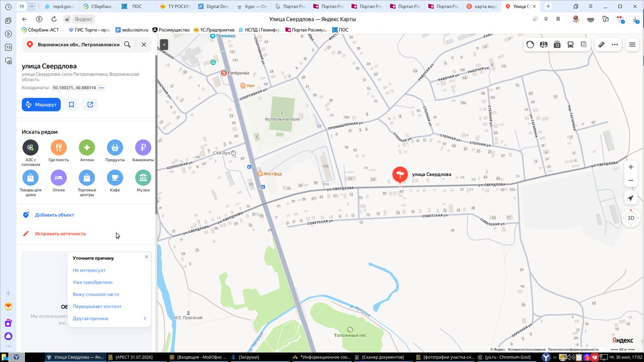Select the ruler distance measuring tool
Viewport: 644px width, 362px height.
(601, 45)
